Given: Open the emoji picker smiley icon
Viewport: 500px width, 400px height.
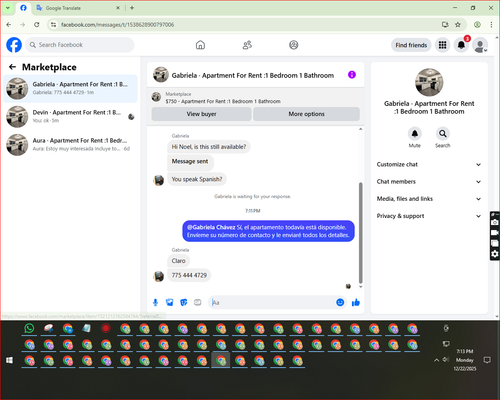Looking at the screenshot, I should tap(340, 302).
